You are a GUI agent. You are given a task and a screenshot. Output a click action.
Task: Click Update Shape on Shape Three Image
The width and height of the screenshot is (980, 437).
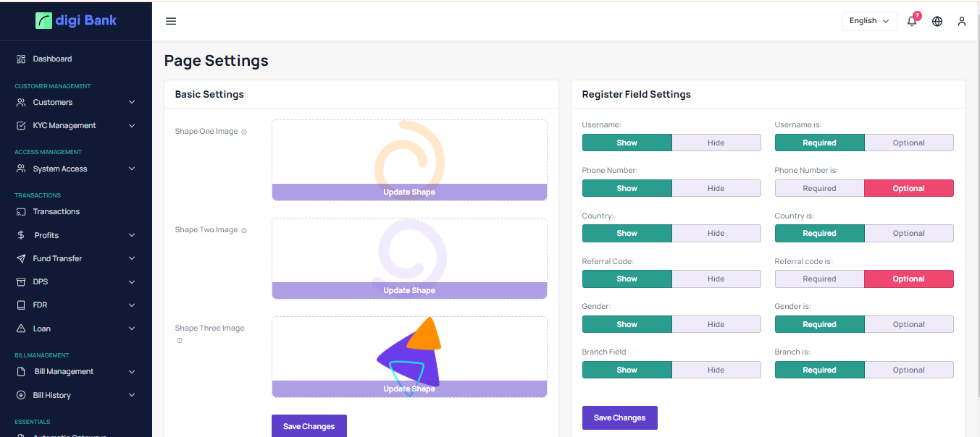coord(409,389)
